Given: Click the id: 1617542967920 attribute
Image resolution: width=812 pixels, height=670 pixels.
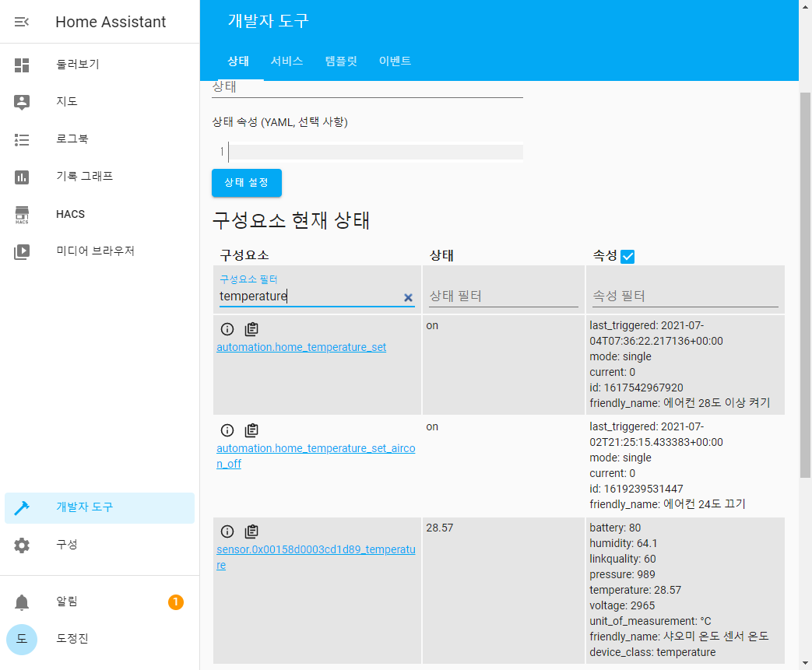Looking at the screenshot, I should [x=637, y=388].
